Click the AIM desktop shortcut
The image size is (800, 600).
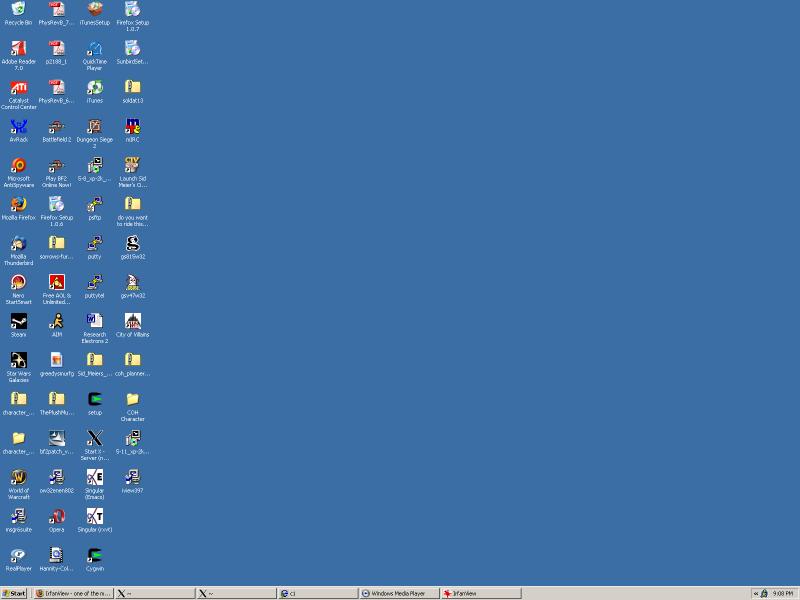pos(57,321)
